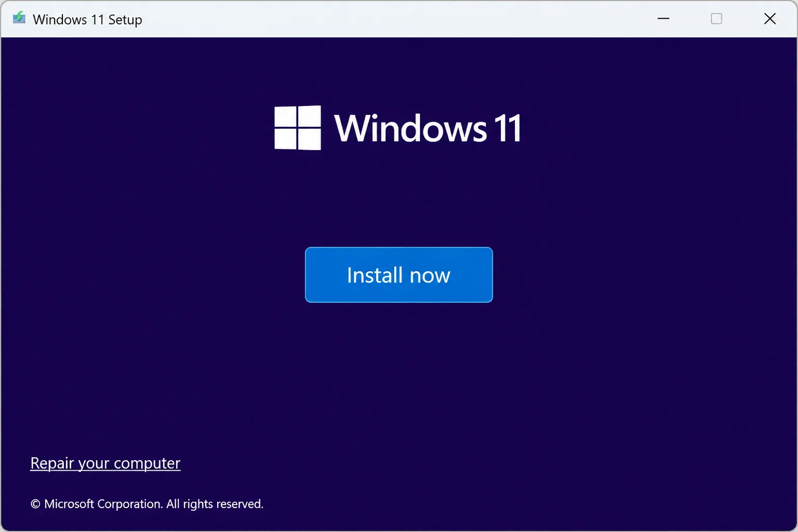Open the Repair your computer link

[x=105, y=463]
